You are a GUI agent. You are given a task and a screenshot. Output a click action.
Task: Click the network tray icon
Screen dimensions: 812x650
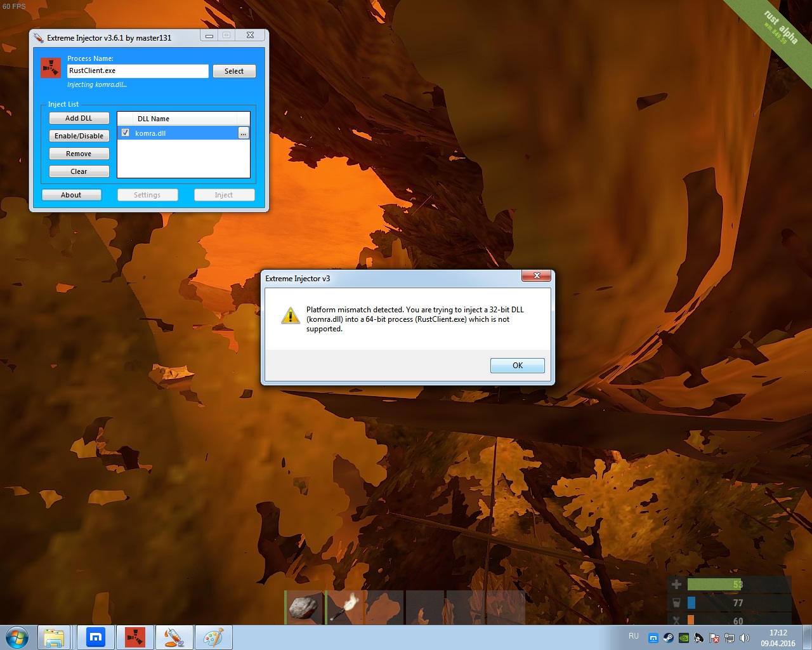[730, 639]
